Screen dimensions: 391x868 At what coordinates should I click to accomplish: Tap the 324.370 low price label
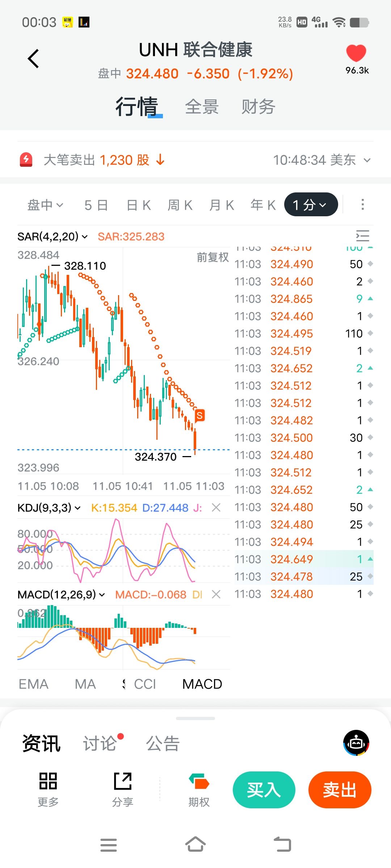tap(156, 457)
